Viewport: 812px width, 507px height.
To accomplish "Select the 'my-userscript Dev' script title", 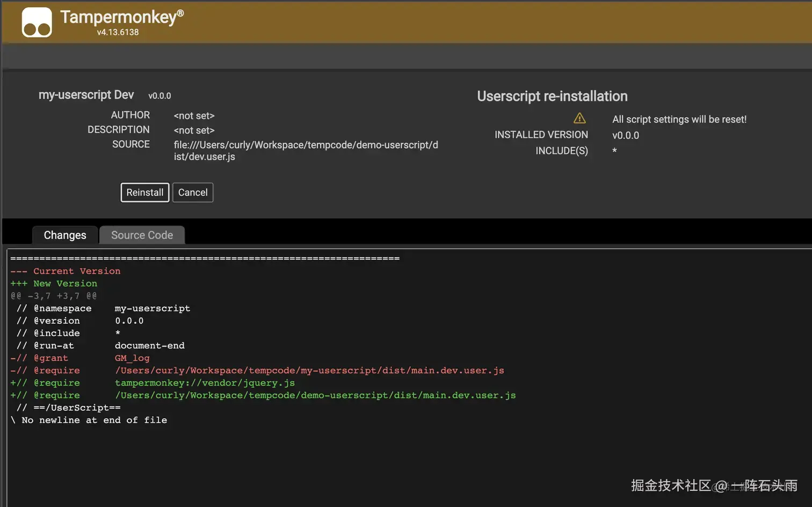I will click(86, 95).
